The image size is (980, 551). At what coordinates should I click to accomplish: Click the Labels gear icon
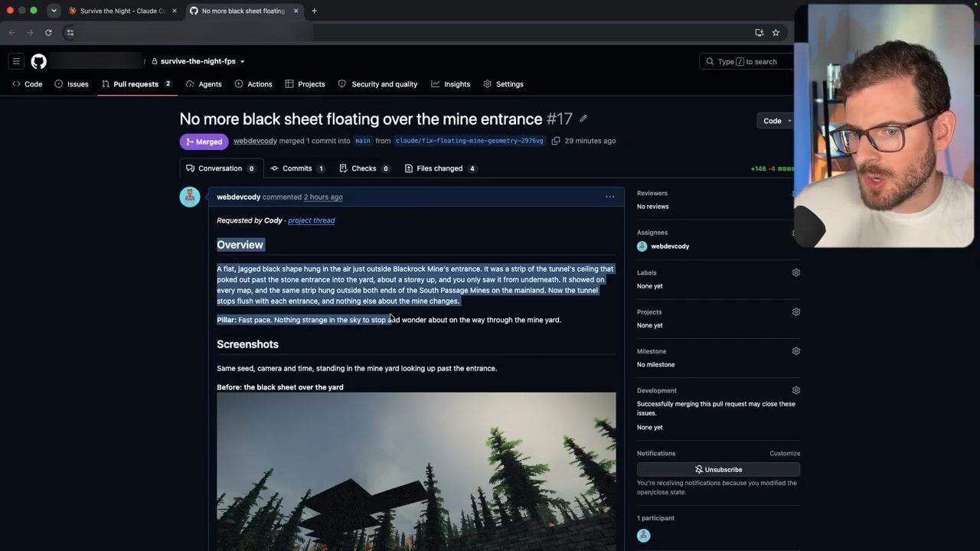coord(796,272)
